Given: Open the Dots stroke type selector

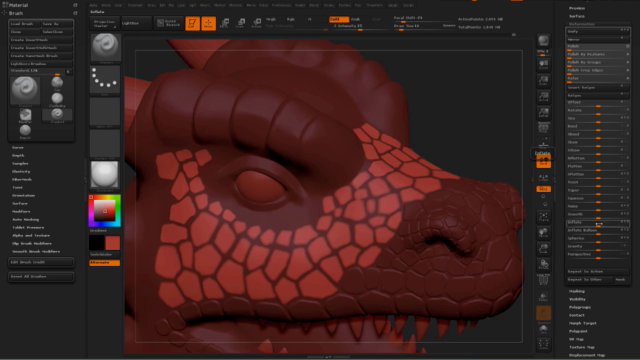Looking at the screenshot, I should pyautogui.click(x=105, y=80).
